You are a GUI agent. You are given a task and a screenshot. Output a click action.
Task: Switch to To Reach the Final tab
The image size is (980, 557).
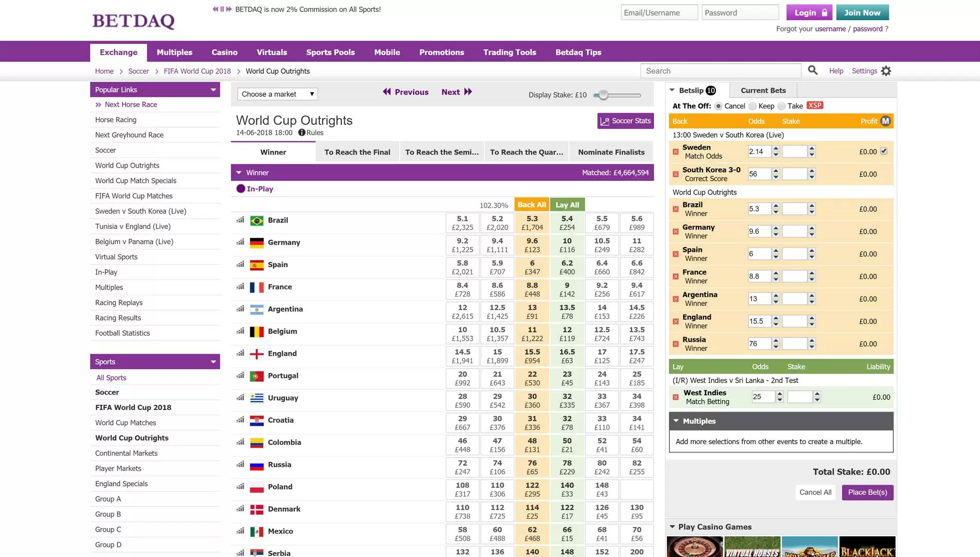point(357,152)
